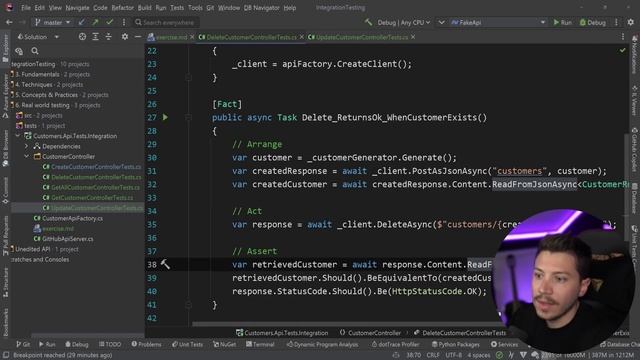Viewport: 640px width, 360px height.
Task: Click the Run button in toolbar
Action: [x=562, y=22]
